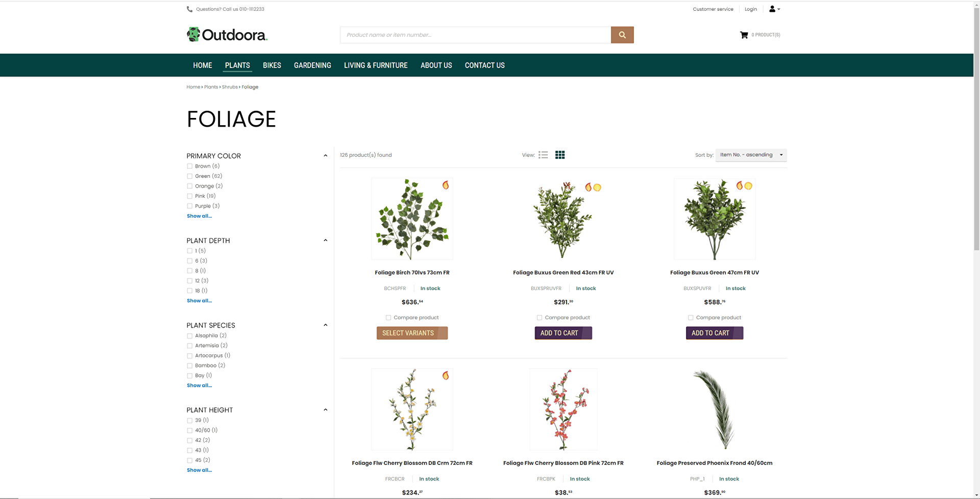980x499 pixels.
Task: Open Living & Furniture menu
Action: (x=376, y=65)
